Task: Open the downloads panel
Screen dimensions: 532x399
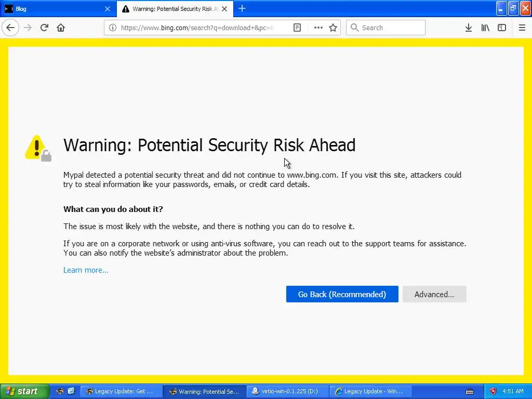Action: [468, 28]
